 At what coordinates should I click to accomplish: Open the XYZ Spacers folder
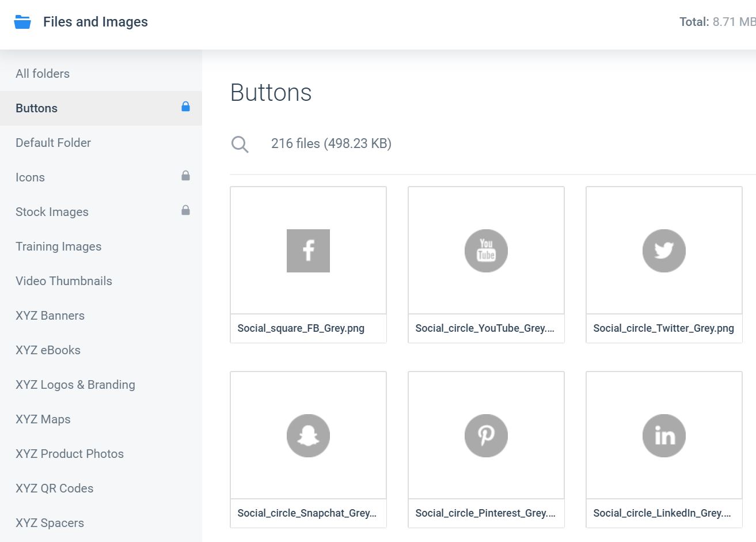pos(101,523)
